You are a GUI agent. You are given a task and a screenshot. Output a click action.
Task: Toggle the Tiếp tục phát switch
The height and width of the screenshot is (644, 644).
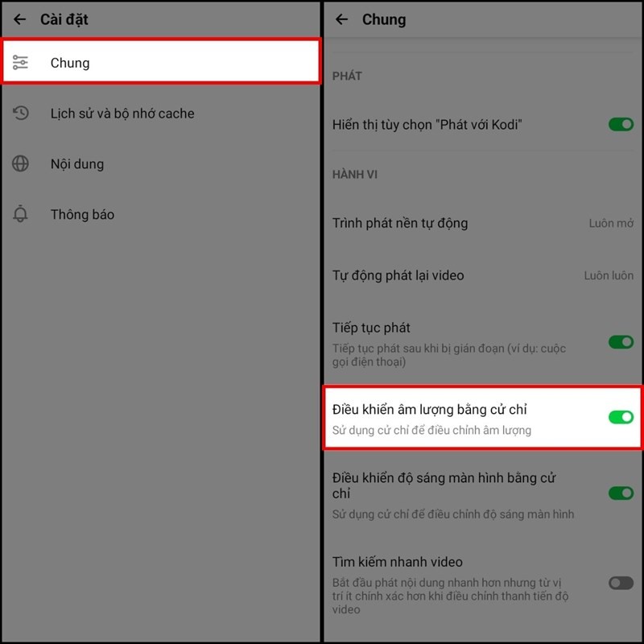[x=621, y=341]
